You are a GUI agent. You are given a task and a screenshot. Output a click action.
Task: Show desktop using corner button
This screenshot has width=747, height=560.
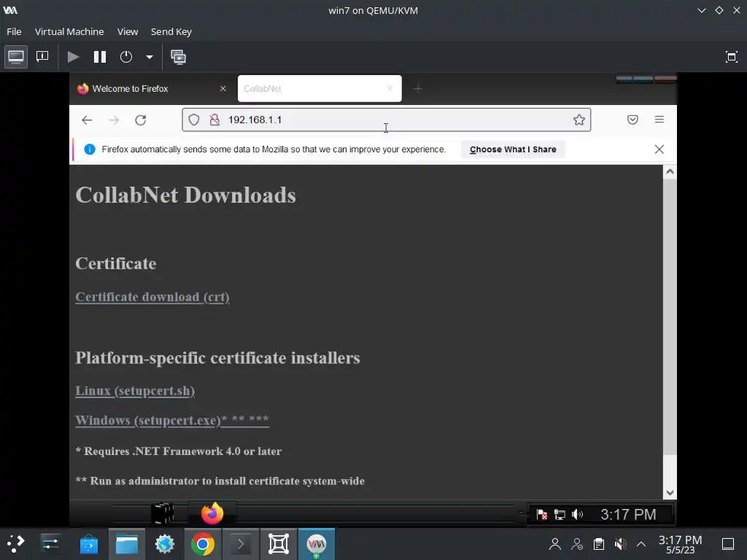click(728, 544)
